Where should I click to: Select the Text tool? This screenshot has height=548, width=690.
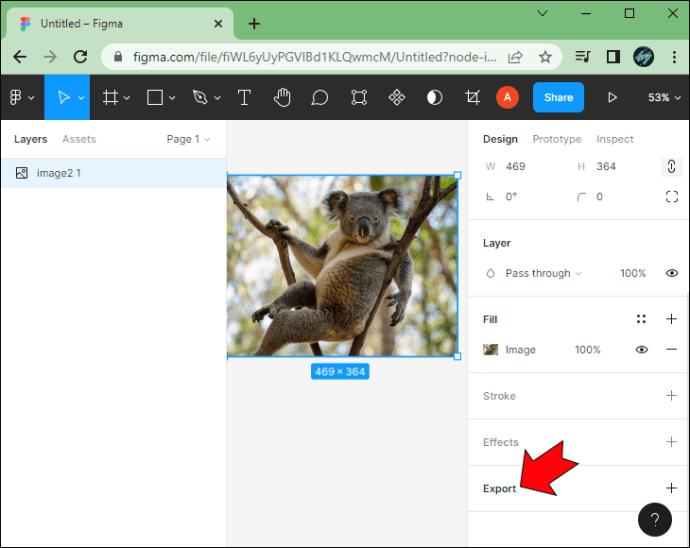(244, 97)
